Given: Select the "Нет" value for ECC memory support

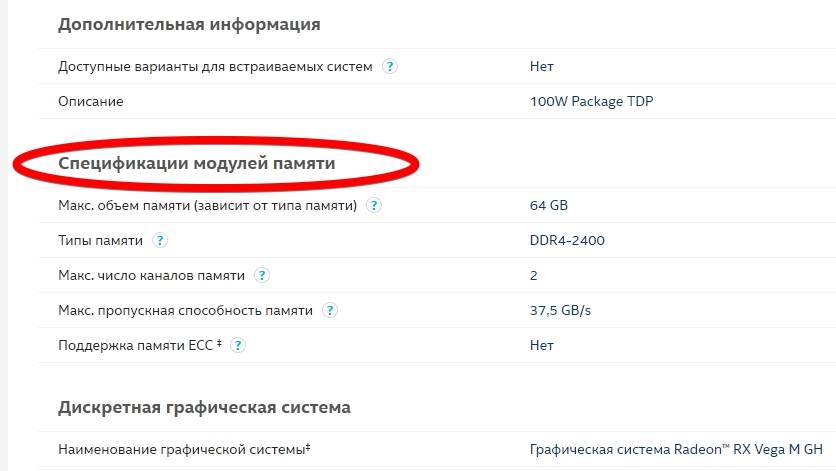Looking at the screenshot, I should pos(541,346).
